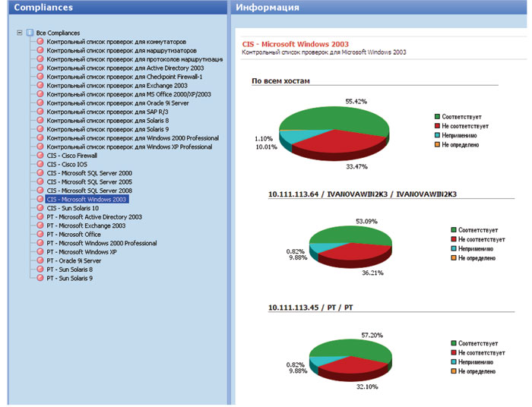Click red Не соответствует swatch in IVANOVAWIN2K3 legend
This screenshot has height=407, width=532.
coord(454,239)
